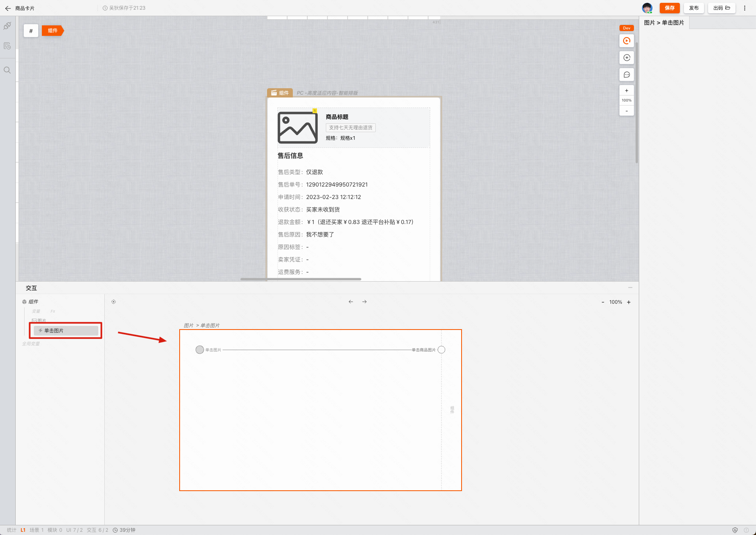Save the project with 保存
Image resolution: width=756 pixels, height=535 pixels.
[669, 8]
